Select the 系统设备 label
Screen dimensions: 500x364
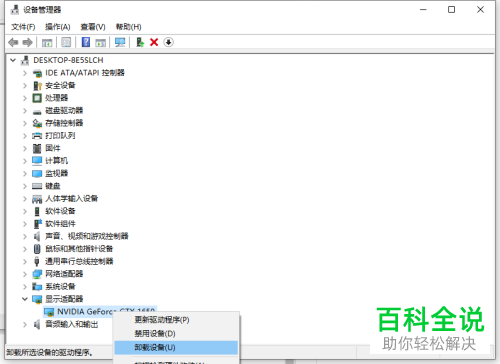point(60,286)
